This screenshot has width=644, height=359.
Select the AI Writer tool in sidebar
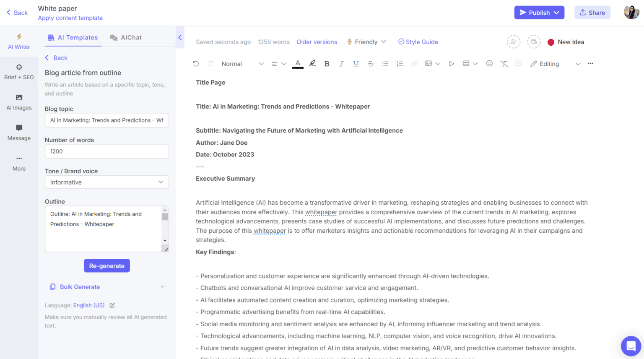(19, 41)
